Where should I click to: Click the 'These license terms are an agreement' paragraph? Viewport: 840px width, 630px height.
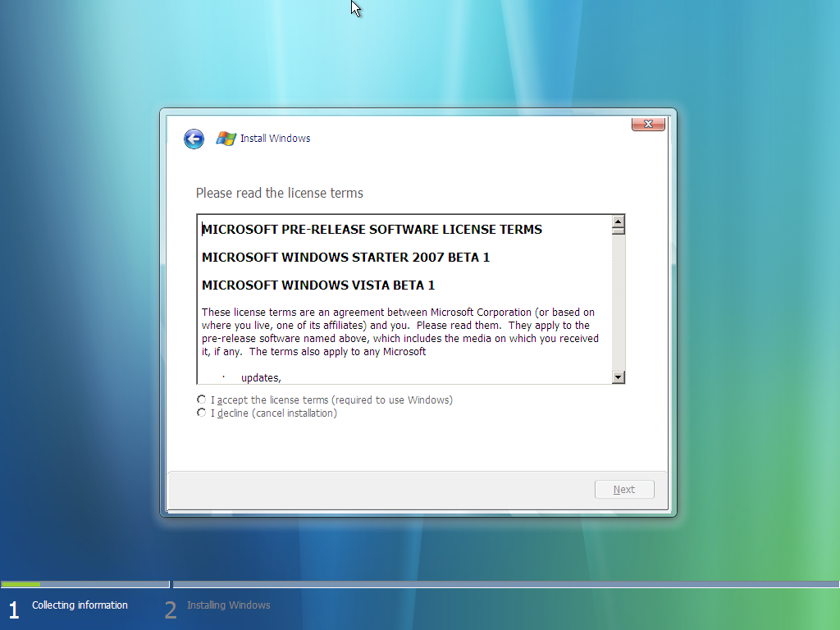[x=400, y=331]
